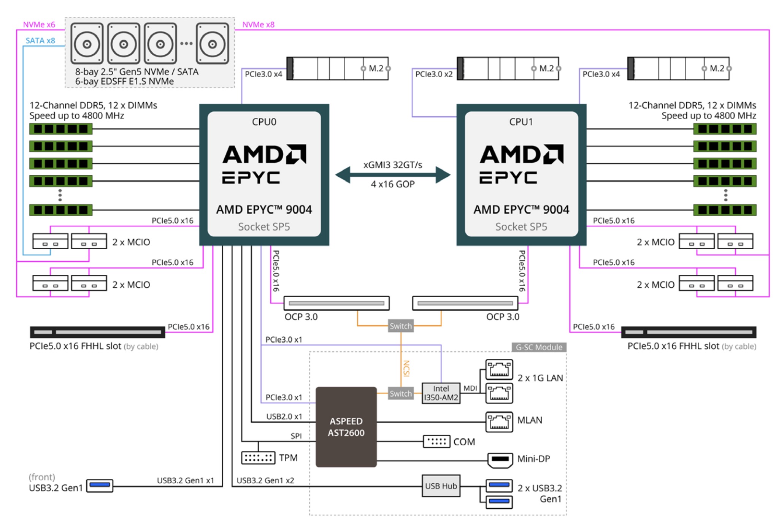Click the CPU1 AMD EPYC block
The image size is (784, 532).
tap(521, 175)
